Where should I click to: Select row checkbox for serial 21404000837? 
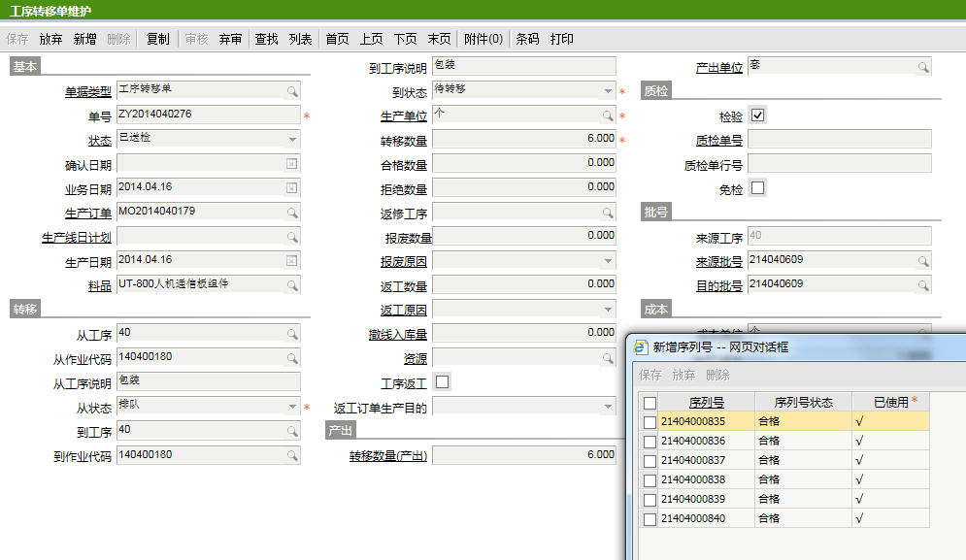649,460
